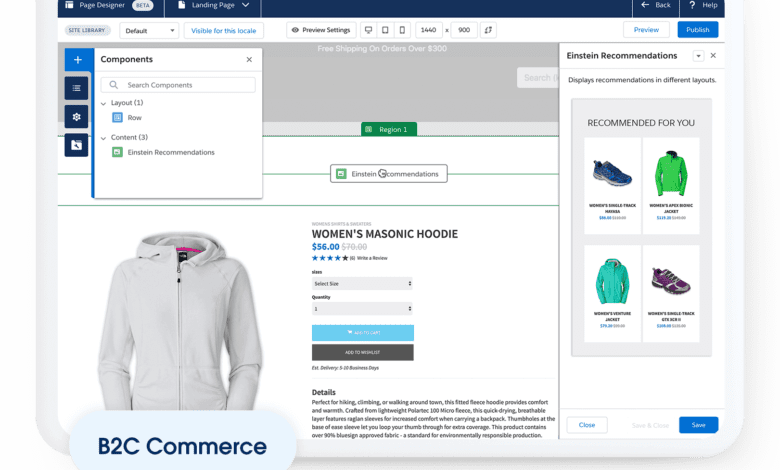Click the Add to Wishlist button

click(x=363, y=352)
